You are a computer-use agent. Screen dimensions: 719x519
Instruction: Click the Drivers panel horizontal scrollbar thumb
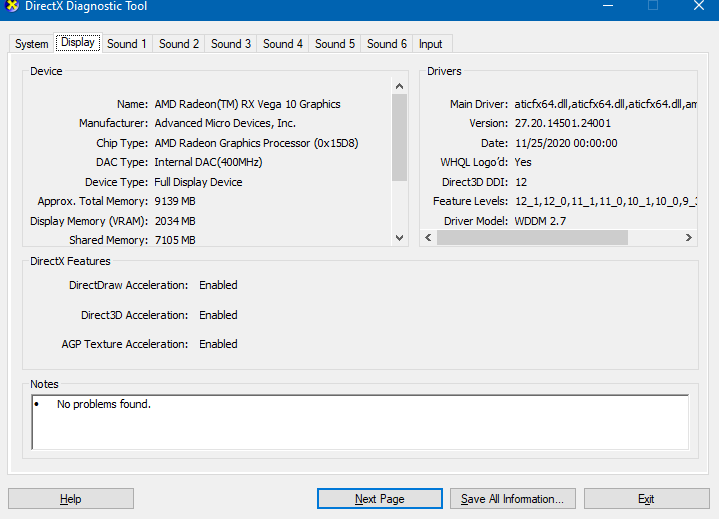[532, 237]
